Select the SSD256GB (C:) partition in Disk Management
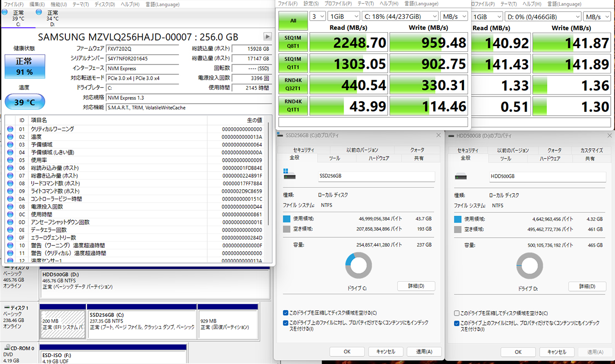This screenshot has width=615, height=364. (x=141, y=321)
